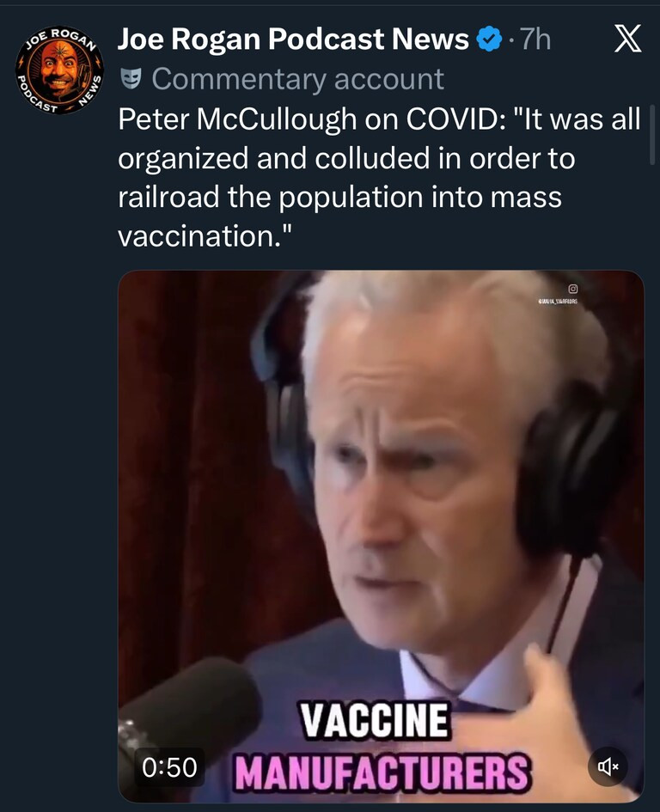Click the 7h post timestamp
The image size is (660, 812).
tap(535, 39)
